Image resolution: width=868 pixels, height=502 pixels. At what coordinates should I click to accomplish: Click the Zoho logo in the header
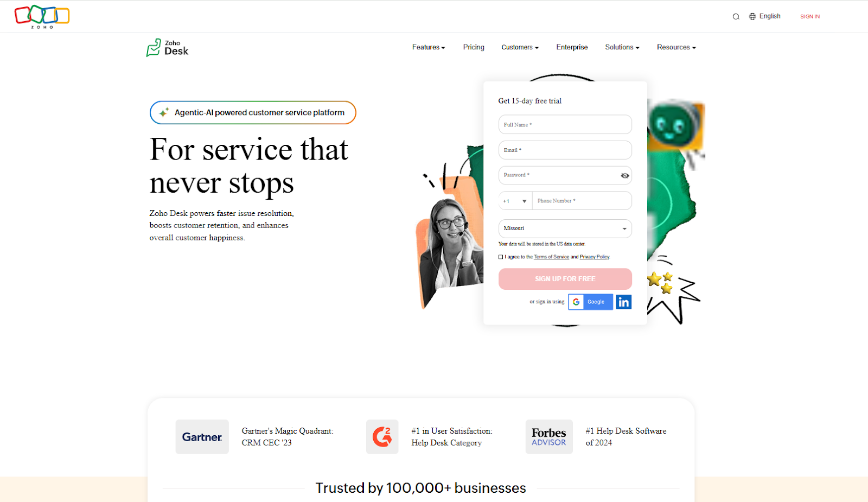(x=42, y=16)
